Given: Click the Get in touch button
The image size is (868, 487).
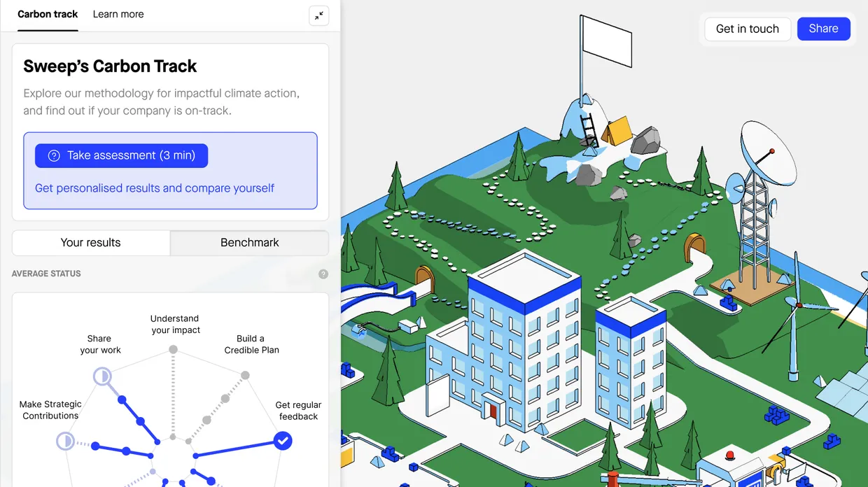Looking at the screenshot, I should tap(747, 29).
